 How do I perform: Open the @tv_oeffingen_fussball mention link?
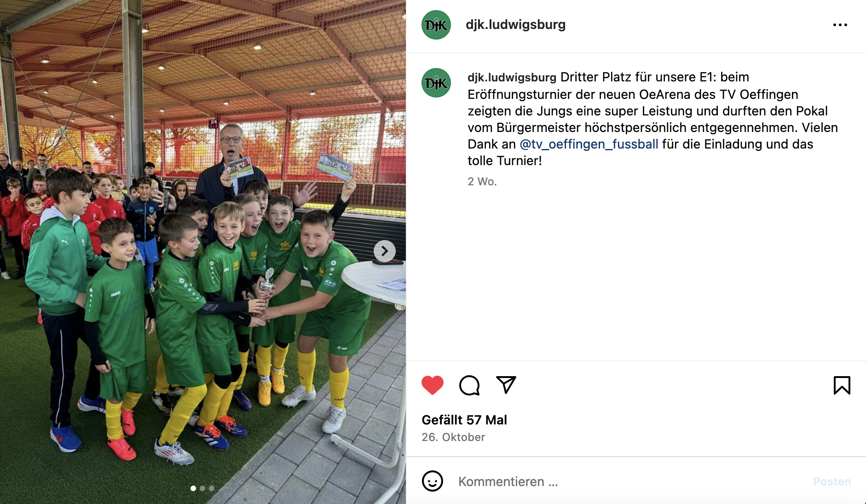(589, 144)
